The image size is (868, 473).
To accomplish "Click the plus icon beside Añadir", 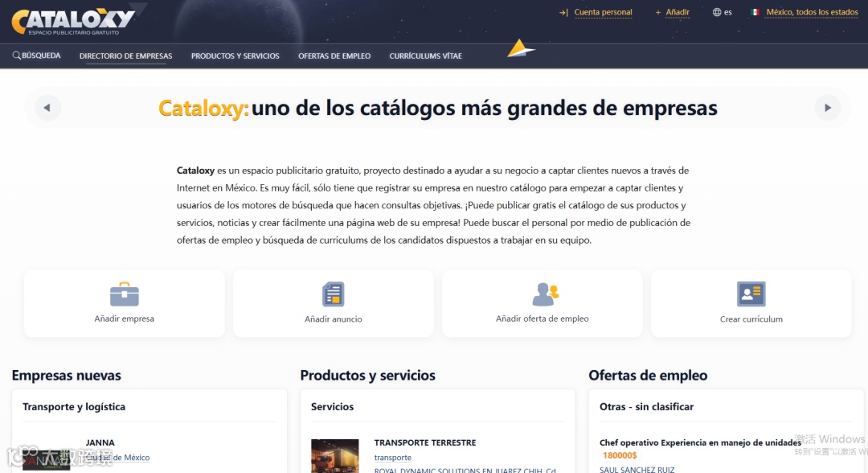I will (x=657, y=12).
